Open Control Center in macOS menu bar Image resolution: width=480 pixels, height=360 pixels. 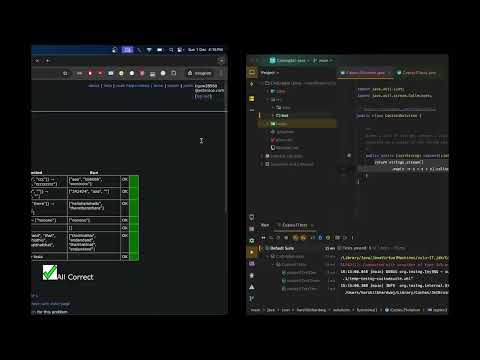pos(180,50)
